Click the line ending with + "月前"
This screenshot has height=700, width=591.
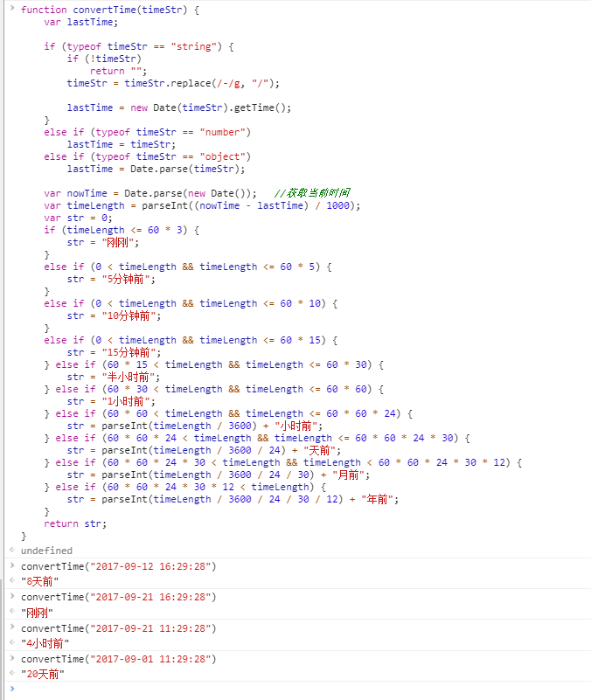point(219,475)
